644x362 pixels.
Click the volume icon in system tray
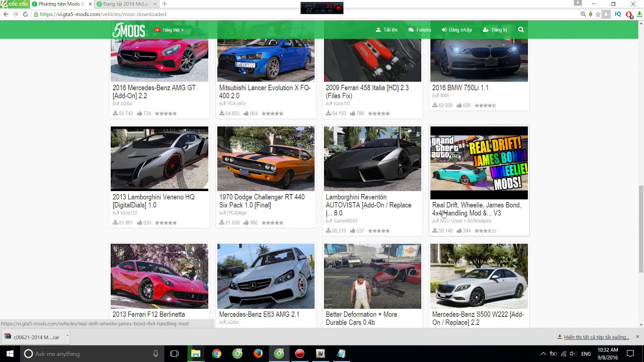574,353
